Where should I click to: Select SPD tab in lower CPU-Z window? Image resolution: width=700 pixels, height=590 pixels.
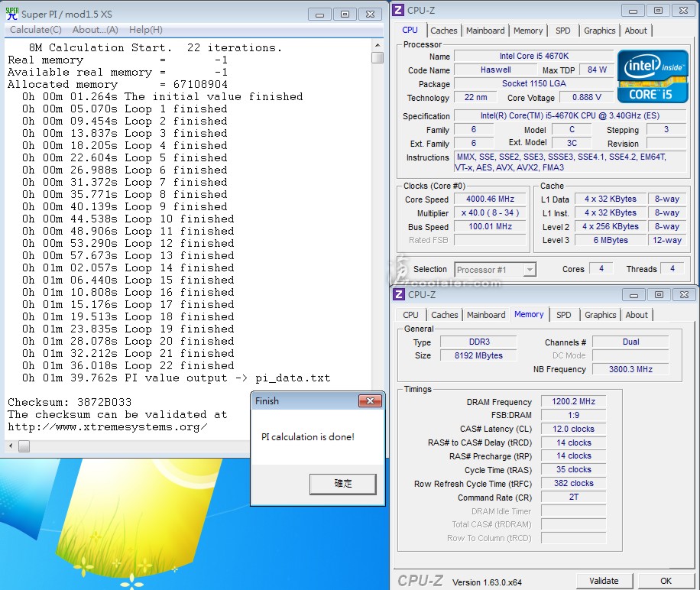coord(564,315)
